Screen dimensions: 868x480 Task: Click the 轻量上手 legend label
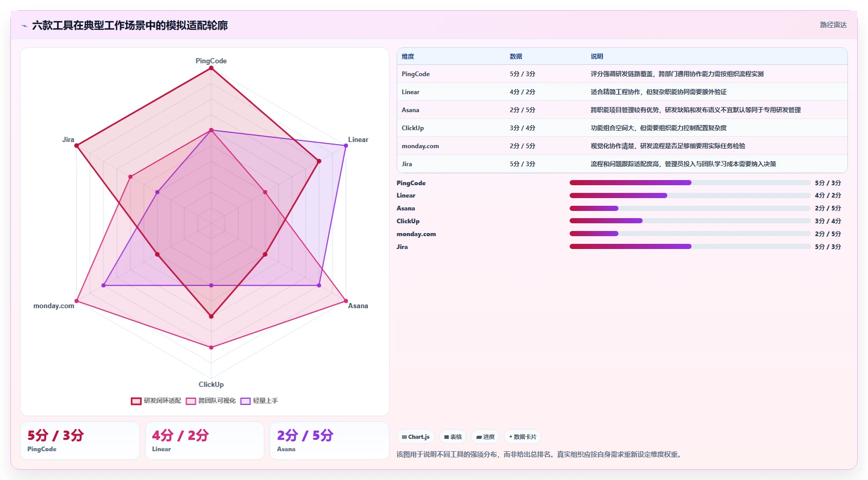[265, 401]
